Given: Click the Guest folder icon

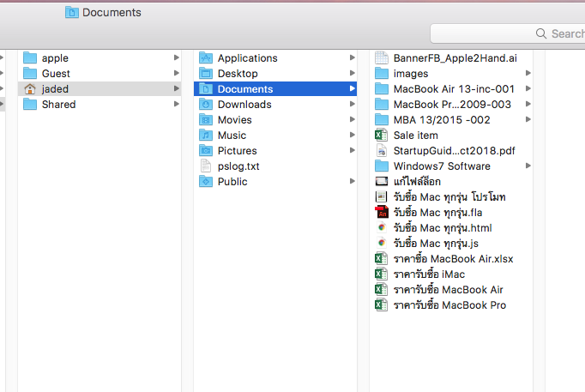Looking at the screenshot, I should 30,74.
